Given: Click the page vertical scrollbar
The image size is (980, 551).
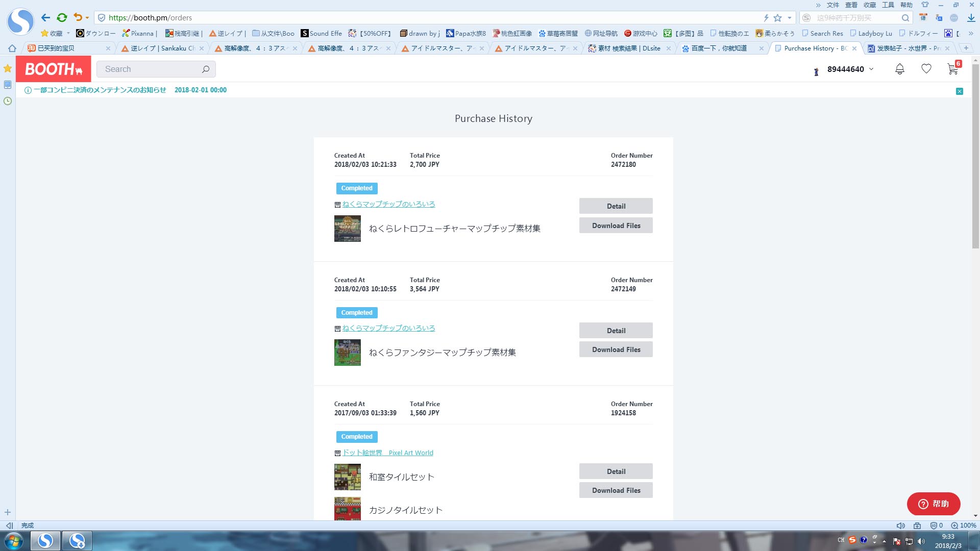Looking at the screenshot, I should click(975, 156).
